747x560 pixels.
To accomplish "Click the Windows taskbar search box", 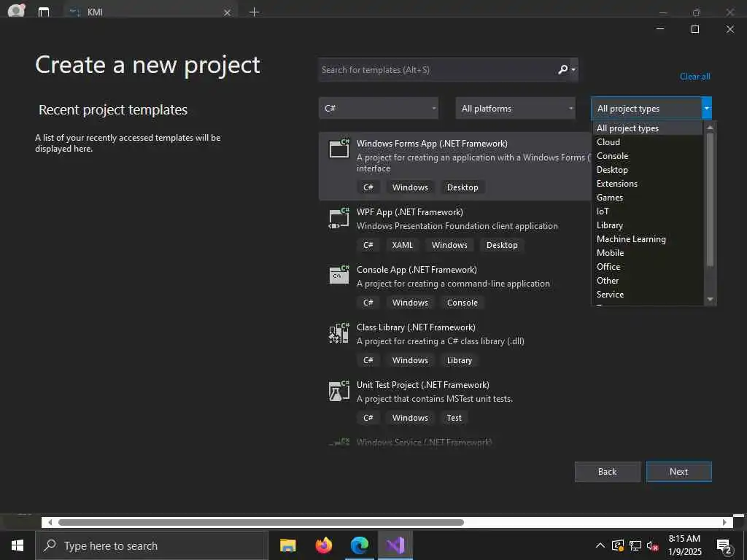I will coord(152,545).
